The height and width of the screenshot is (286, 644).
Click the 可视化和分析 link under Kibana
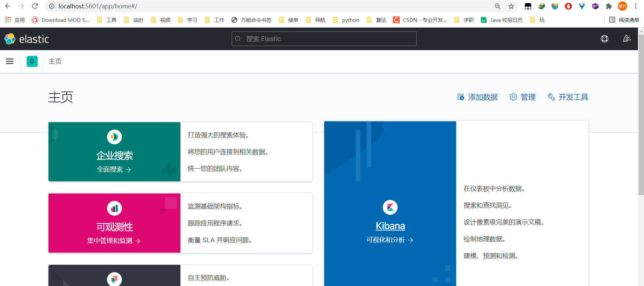tap(390, 240)
